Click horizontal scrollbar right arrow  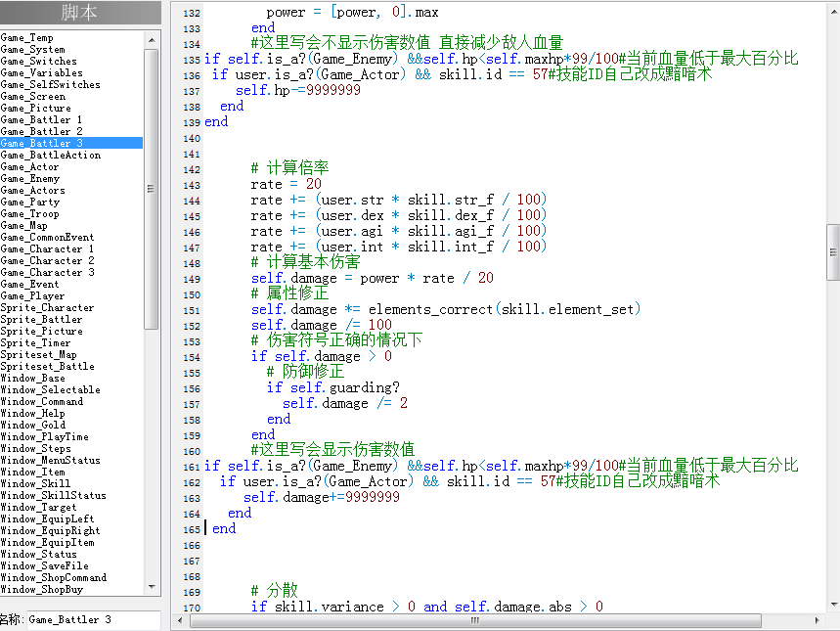817,620
